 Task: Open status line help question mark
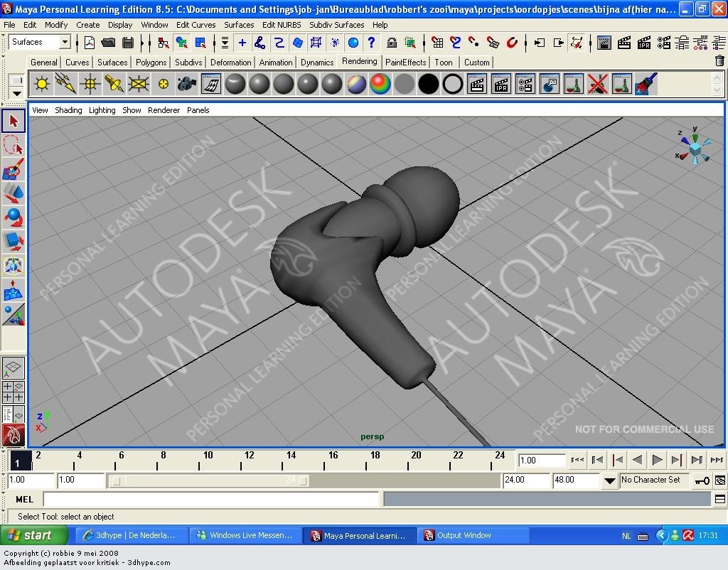371,43
